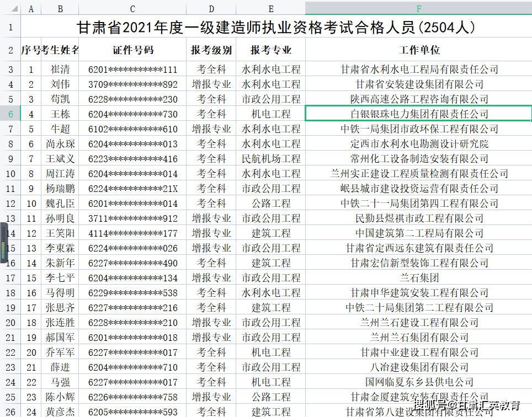Select the cell containing 王栋
The image size is (532, 417).
60,114
